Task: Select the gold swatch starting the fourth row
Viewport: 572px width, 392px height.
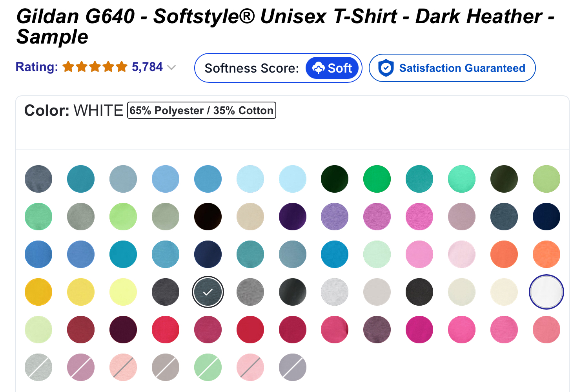Action: point(38,292)
